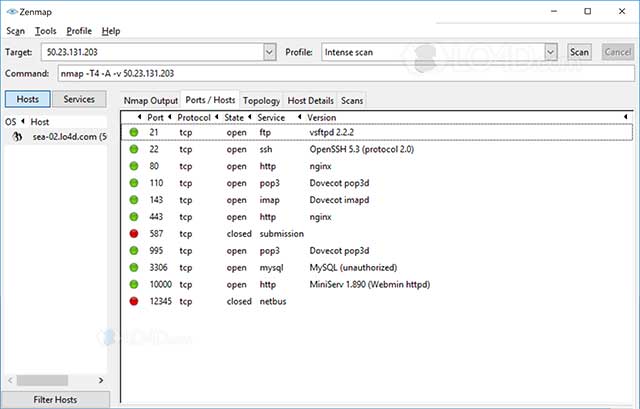
Task: Click the red status icon for port 12345 netbus
Action: (x=133, y=302)
